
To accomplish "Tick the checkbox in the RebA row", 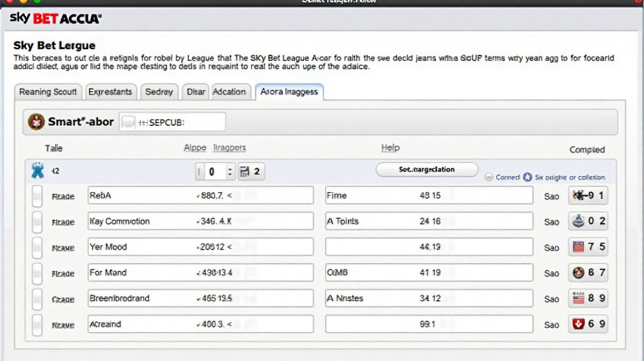I will (x=37, y=196).
